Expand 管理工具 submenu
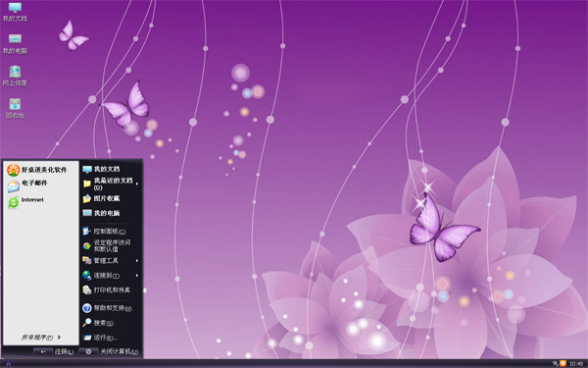 [111, 260]
